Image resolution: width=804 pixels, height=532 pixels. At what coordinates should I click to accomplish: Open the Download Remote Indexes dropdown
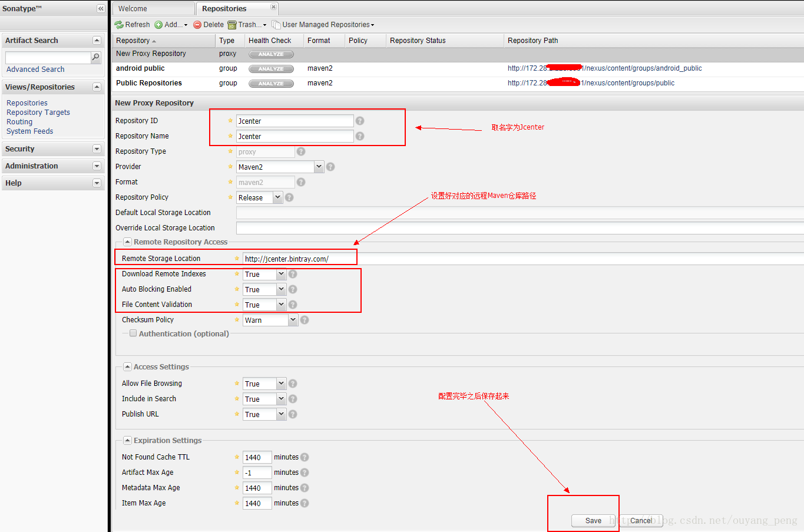click(281, 274)
